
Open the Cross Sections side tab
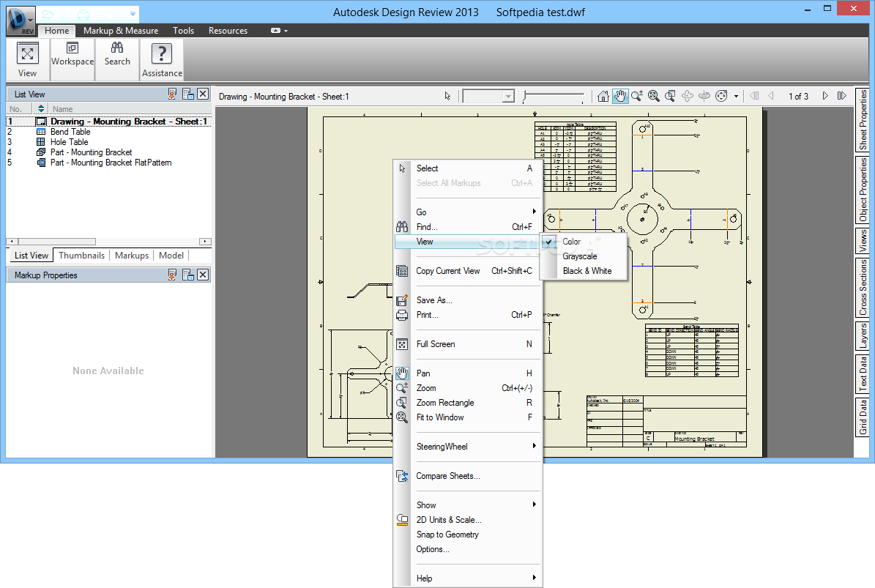(863, 287)
